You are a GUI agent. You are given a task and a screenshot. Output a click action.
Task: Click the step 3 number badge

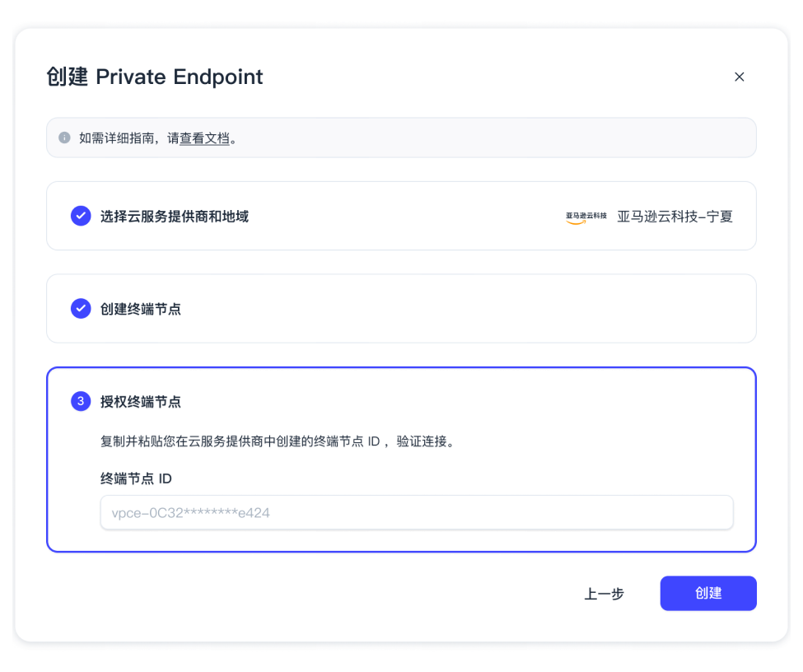[x=80, y=401]
